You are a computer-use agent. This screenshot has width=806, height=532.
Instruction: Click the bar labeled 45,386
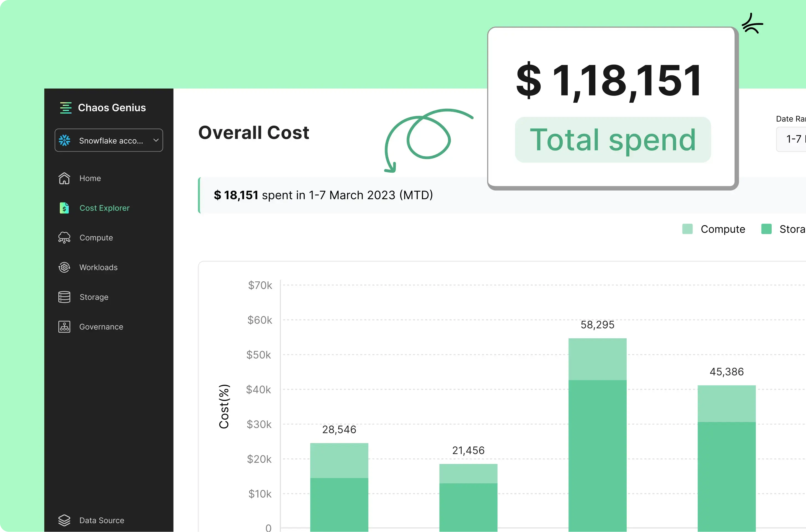tap(727, 458)
